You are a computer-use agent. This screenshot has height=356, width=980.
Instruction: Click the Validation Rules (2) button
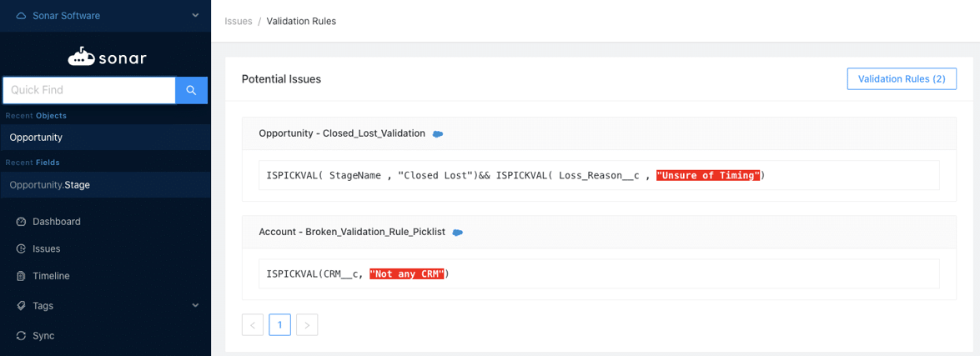902,79
